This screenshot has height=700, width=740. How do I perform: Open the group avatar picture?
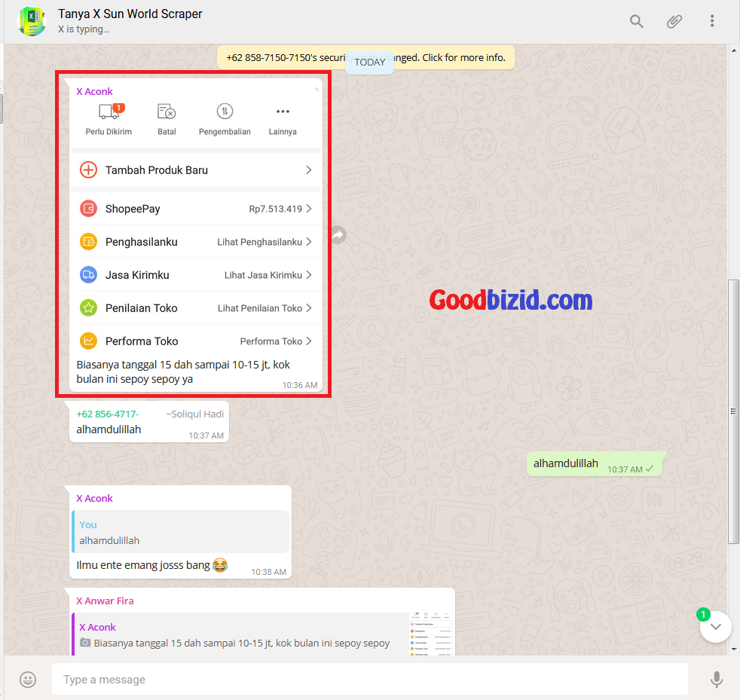(32, 21)
